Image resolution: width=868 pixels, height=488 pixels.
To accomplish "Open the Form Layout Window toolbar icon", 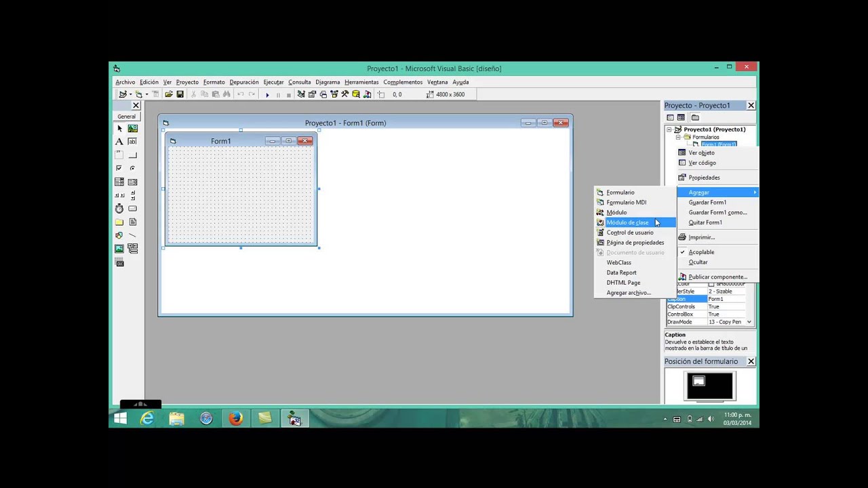I will (323, 94).
